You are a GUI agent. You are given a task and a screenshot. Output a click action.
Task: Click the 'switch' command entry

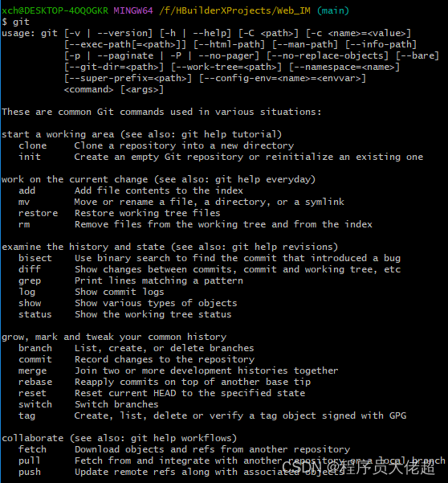tap(35, 404)
